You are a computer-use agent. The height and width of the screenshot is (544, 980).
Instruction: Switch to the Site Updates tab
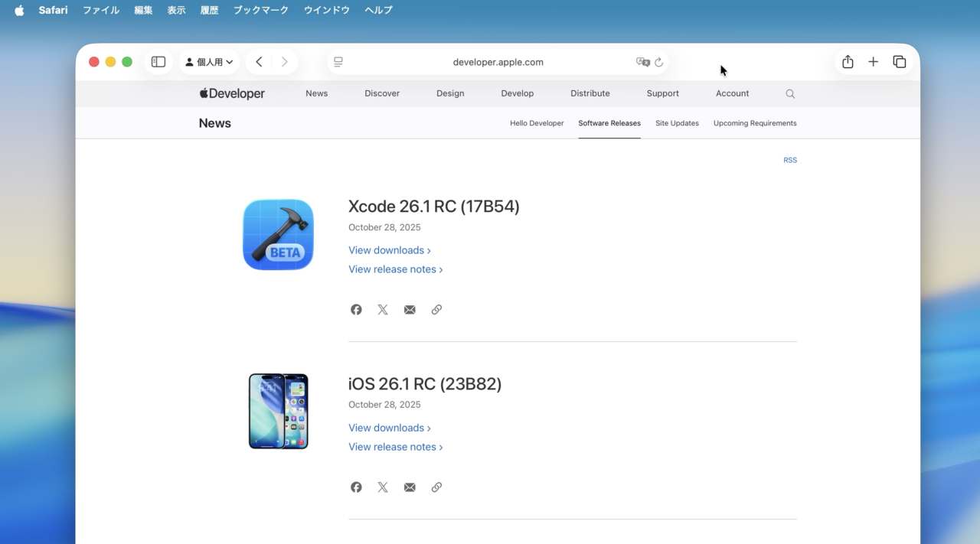tap(677, 123)
